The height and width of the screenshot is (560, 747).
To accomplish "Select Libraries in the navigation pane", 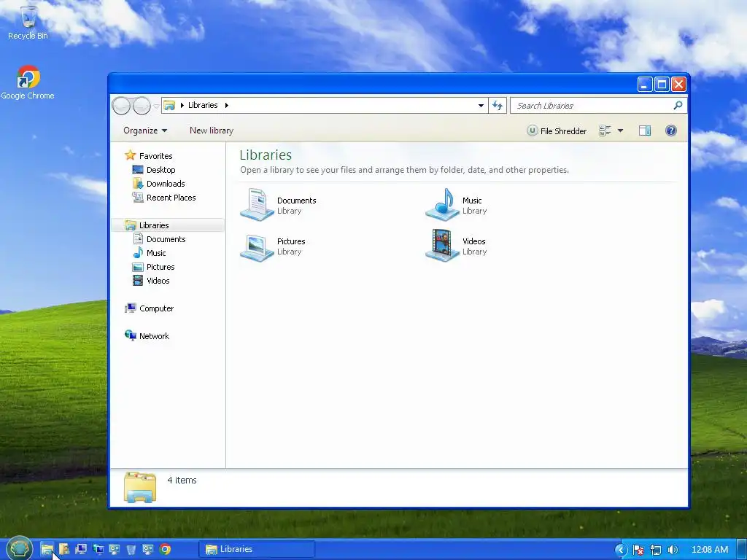I will [x=153, y=225].
